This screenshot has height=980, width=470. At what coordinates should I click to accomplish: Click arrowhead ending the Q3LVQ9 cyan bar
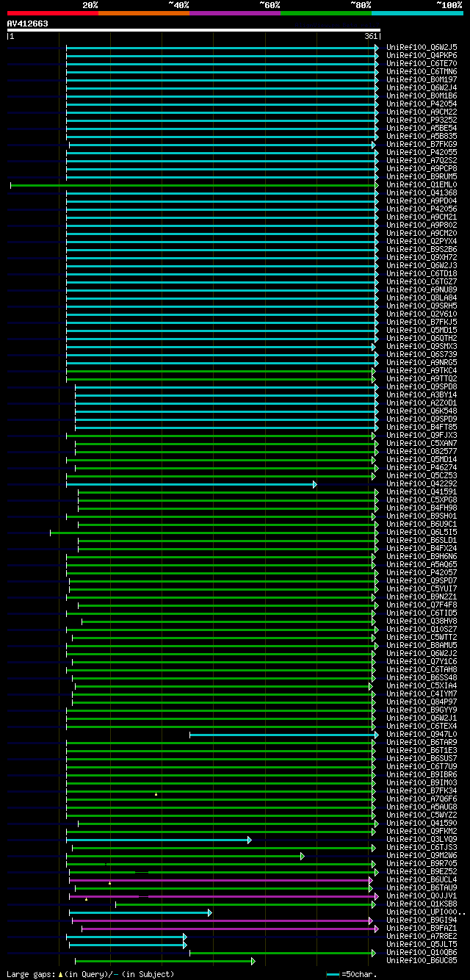coord(250,840)
